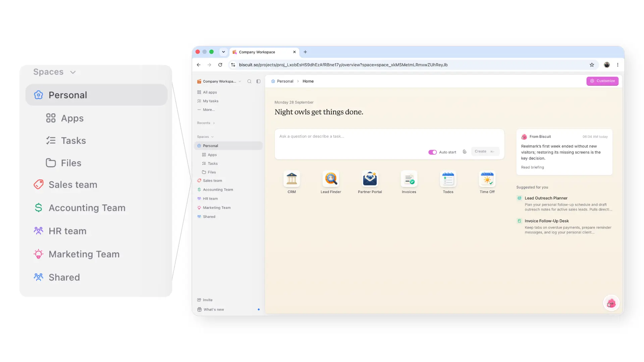The height and width of the screenshot is (362, 644).
Task: Open the CRM app icon
Action: (291, 179)
